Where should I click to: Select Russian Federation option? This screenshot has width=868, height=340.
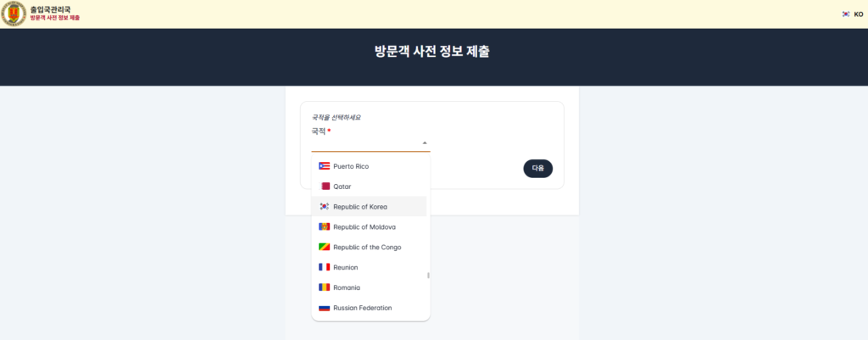[x=369, y=308]
